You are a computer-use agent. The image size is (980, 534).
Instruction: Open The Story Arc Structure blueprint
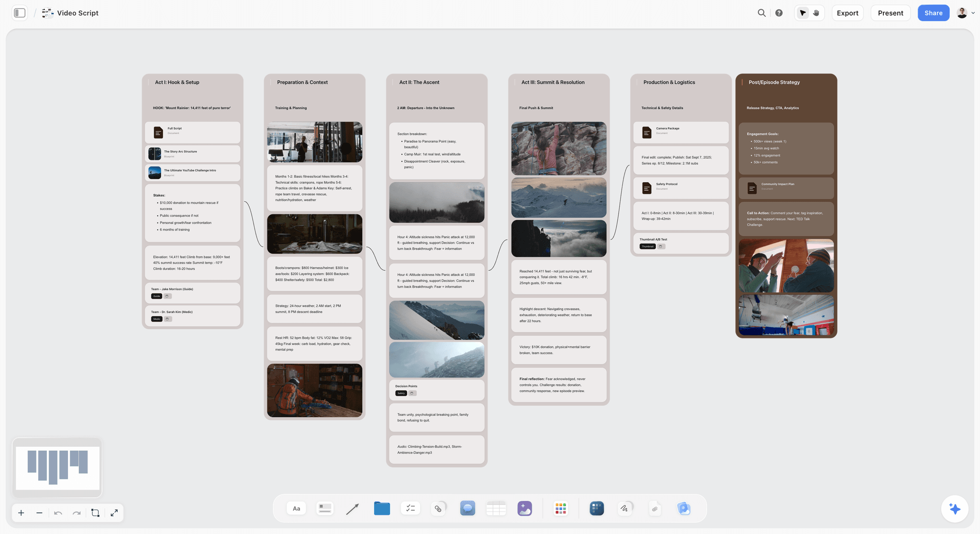tap(192, 154)
